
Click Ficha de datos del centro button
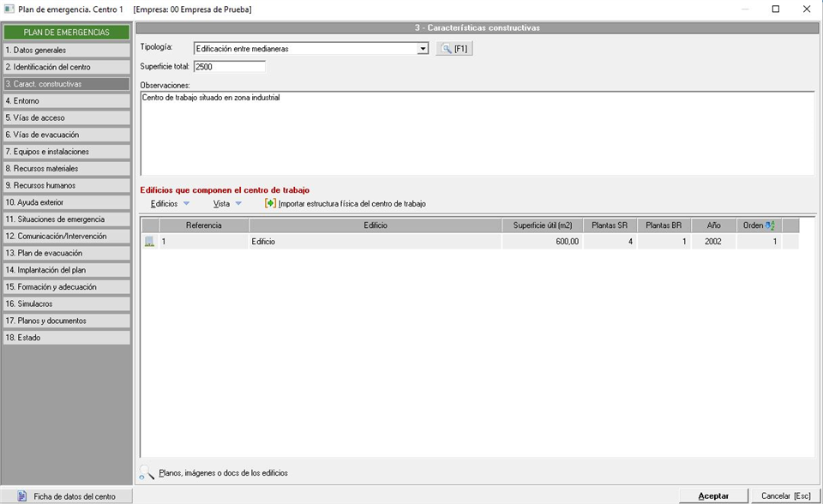pyautogui.click(x=67, y=496)
